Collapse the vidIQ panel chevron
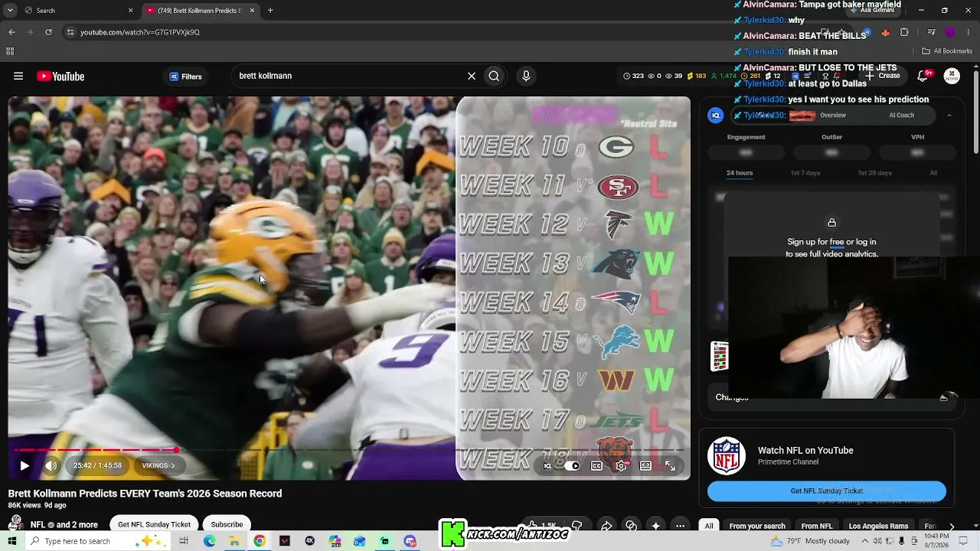This screenshot has height=551, width=980. pyautogui.click(x=949, y=116)
